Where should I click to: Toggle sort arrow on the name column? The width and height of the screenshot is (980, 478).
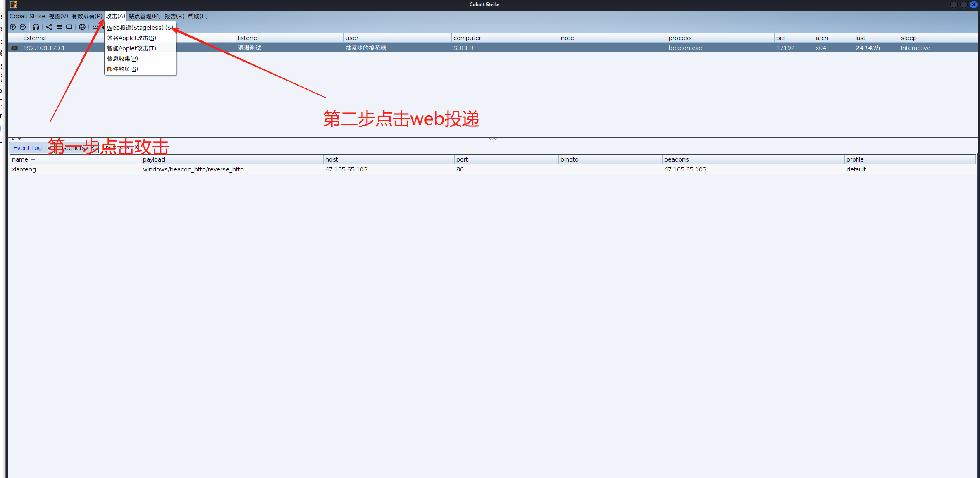[x=33, y=159]
